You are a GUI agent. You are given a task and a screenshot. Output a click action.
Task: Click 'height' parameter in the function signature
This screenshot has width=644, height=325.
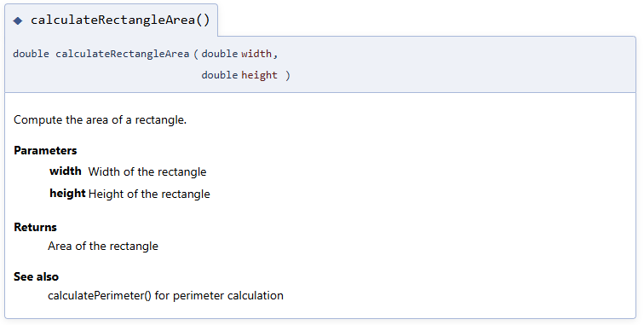(259, 75)
